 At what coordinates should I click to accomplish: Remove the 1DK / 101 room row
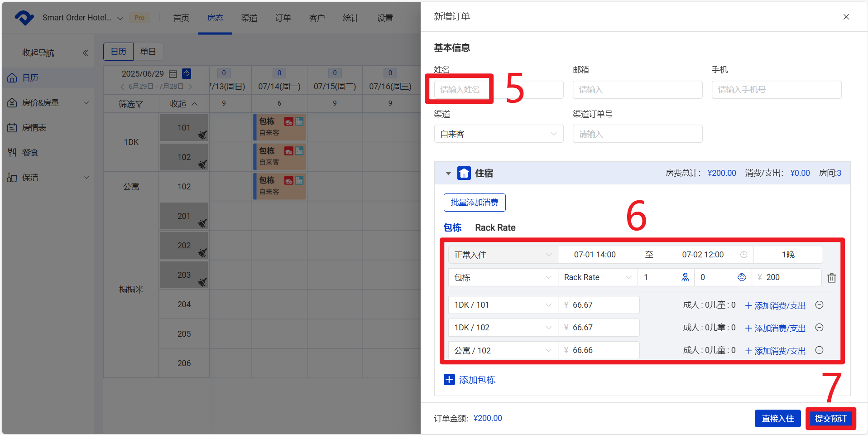[819, 305]
